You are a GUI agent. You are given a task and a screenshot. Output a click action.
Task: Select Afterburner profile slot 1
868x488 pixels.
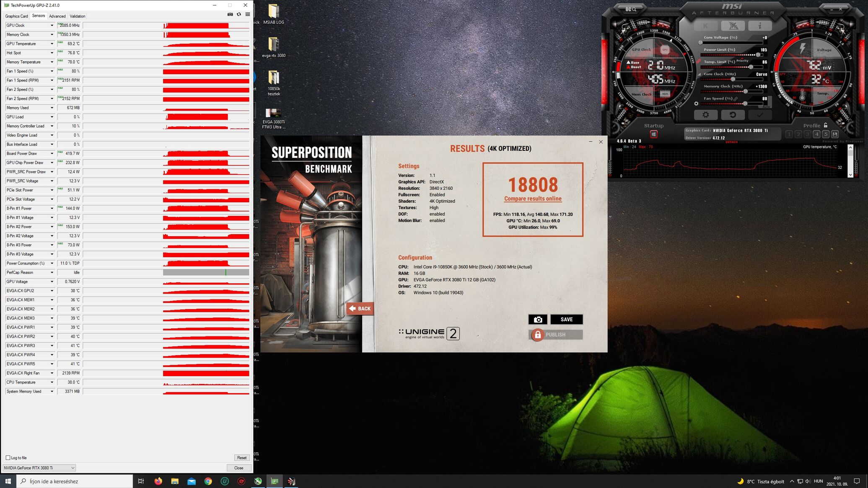click(x=789, y=134)
